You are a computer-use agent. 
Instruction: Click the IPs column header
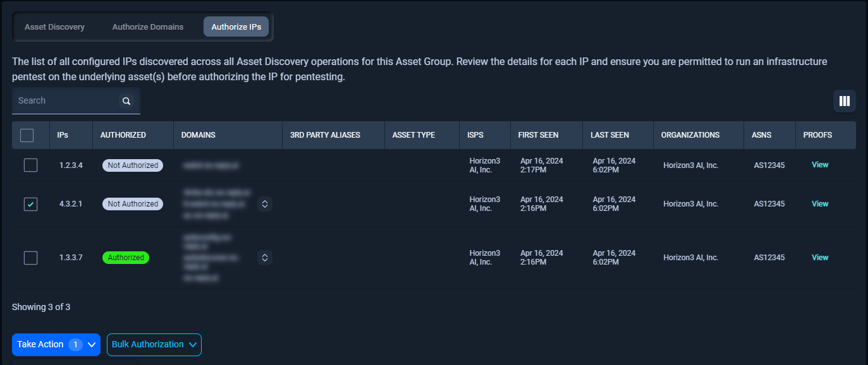pyautogui.click(x=62, y=135)
